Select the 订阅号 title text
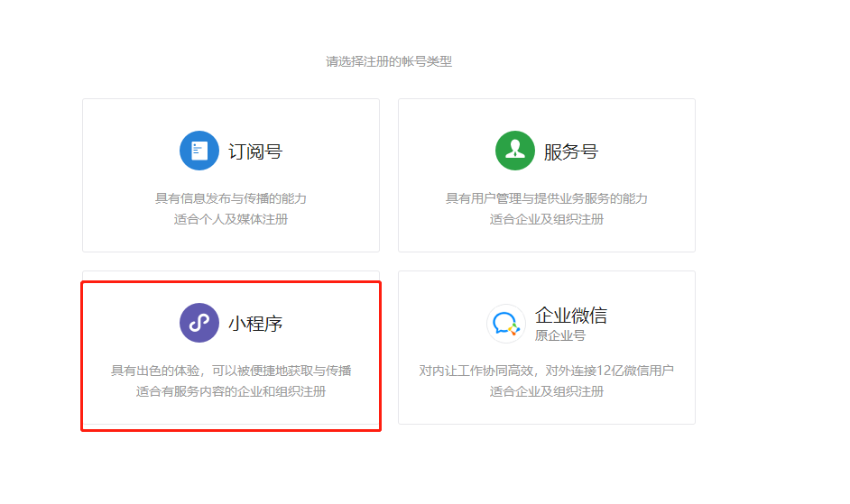850x504 pixels. click(255, 151)
